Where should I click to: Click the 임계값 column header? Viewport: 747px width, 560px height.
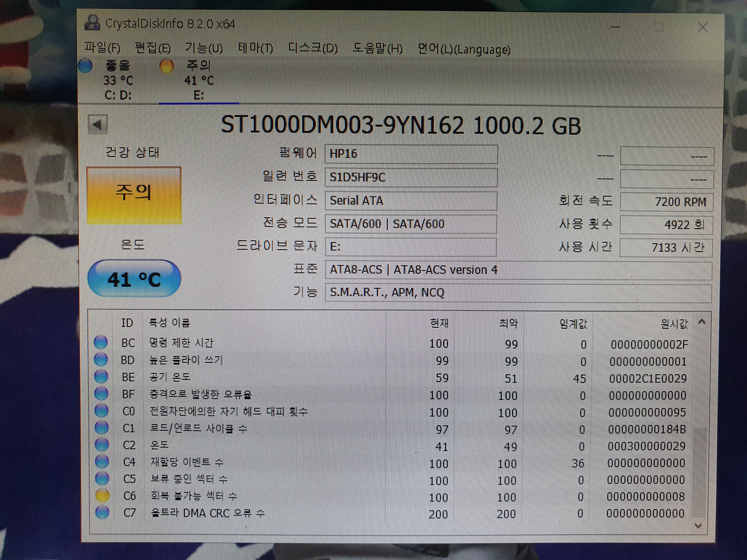573,324
